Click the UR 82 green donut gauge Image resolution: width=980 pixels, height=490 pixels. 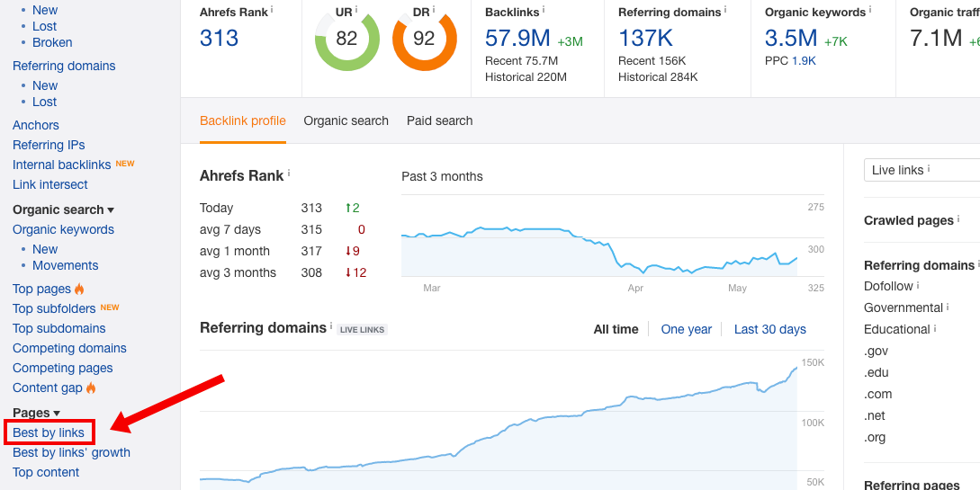point(346,40)
